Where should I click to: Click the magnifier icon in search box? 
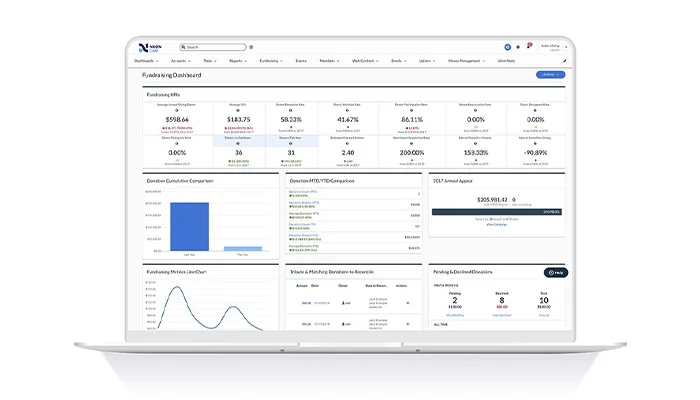[183, 47]
